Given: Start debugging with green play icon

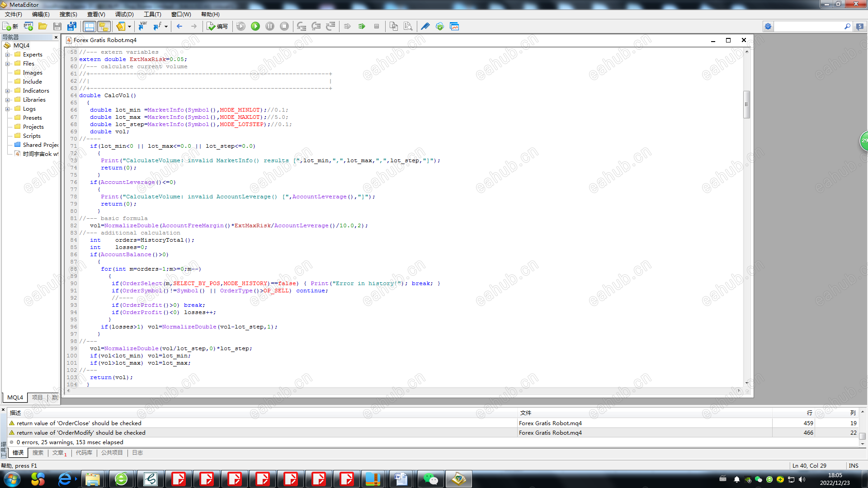Looking at the screenshot, I should coord(255,26).
